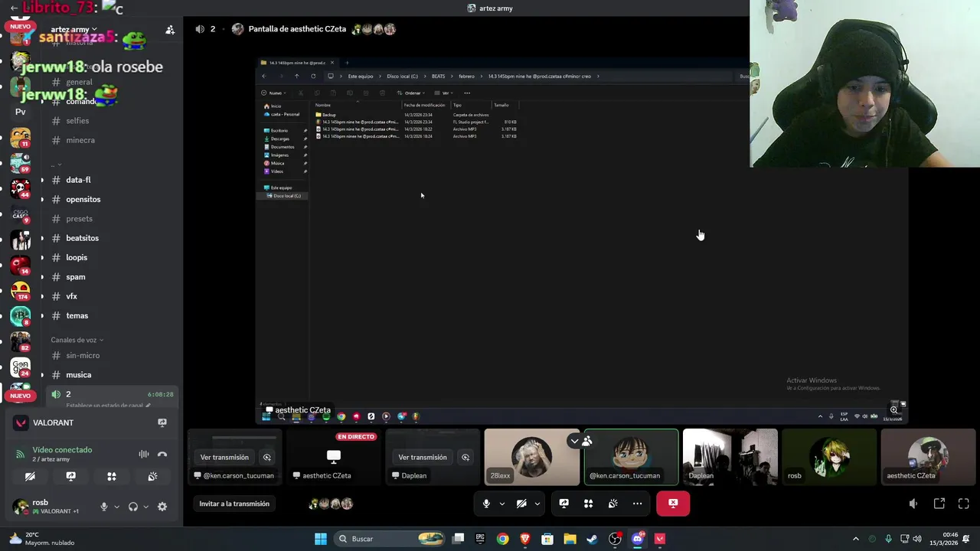Select the 28lexx participant tile
980x551 pixels.
[531, 457]
